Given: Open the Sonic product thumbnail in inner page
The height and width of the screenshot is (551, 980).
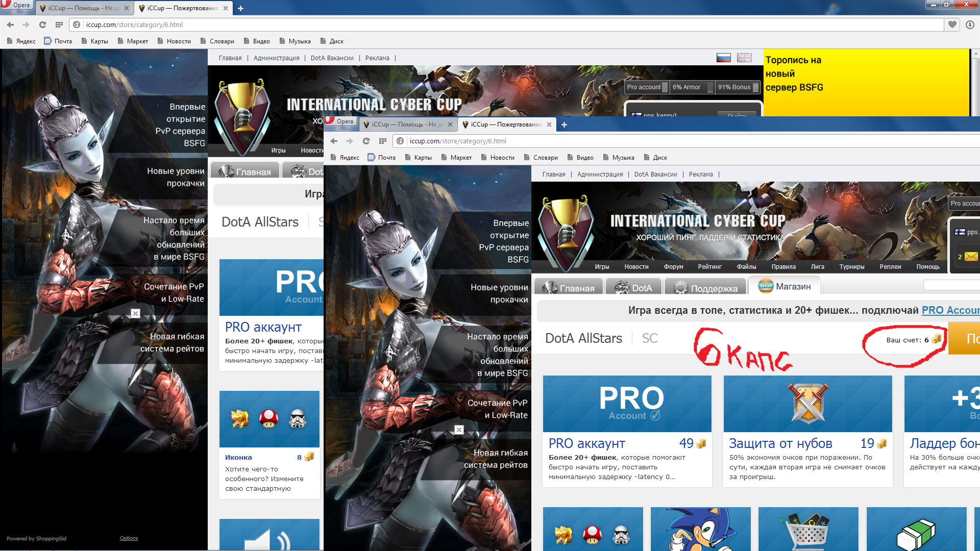Looking at the screenshot, I should pyautogui.click(x=700, y=529).
